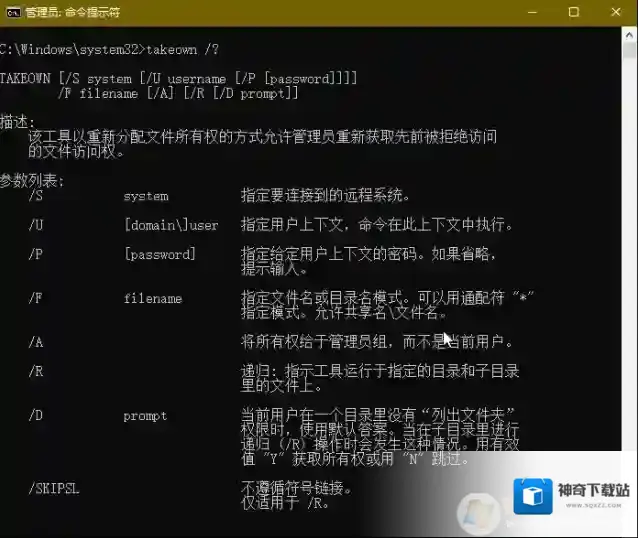Select the [domain\]user parameter text
Screen dimensions: 638x538
[170, 225]
